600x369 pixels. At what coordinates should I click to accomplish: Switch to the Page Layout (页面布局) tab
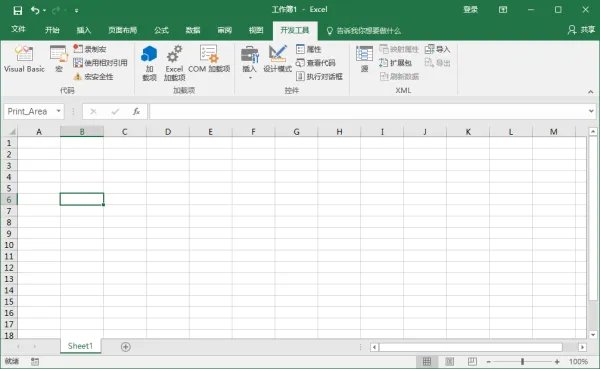click(x=122, y=30)
